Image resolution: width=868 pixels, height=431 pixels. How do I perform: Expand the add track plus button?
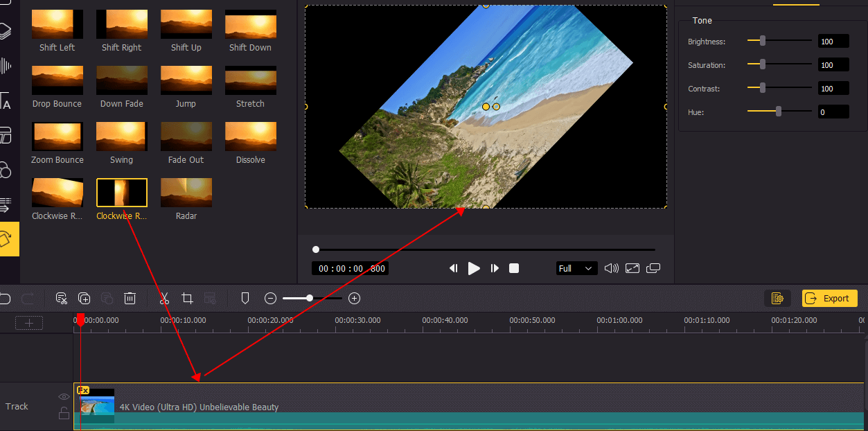[28, 322]
